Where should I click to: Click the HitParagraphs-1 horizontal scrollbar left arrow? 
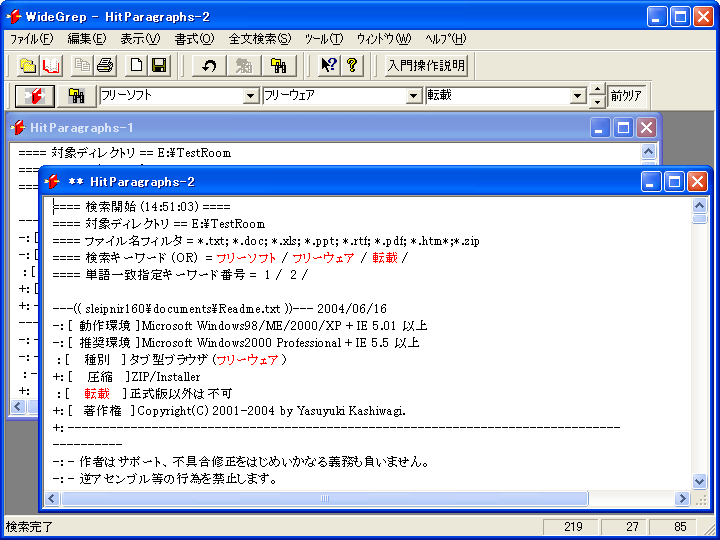click(x=18, y=406)
